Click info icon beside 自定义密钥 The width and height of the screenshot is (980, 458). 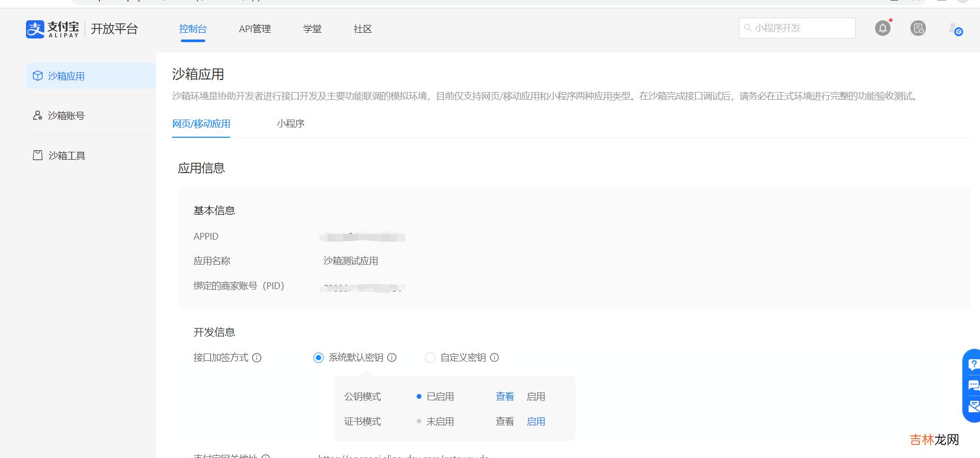[x=495, y=358]
